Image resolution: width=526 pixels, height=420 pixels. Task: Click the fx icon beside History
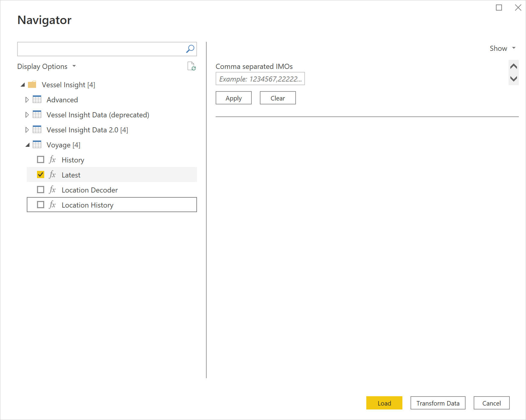point(52,159)
